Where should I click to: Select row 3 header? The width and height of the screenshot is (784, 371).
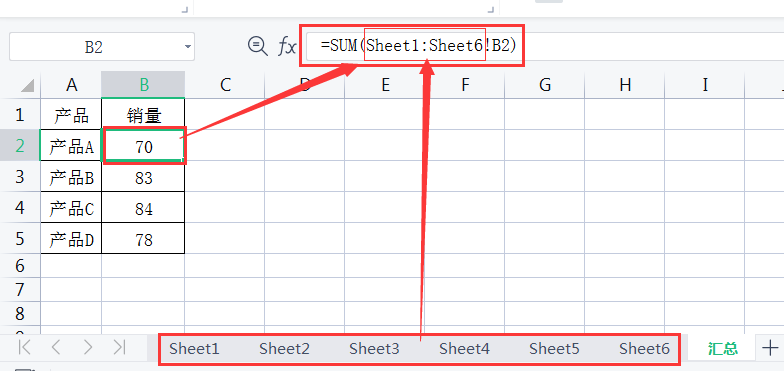coord(20,176)
